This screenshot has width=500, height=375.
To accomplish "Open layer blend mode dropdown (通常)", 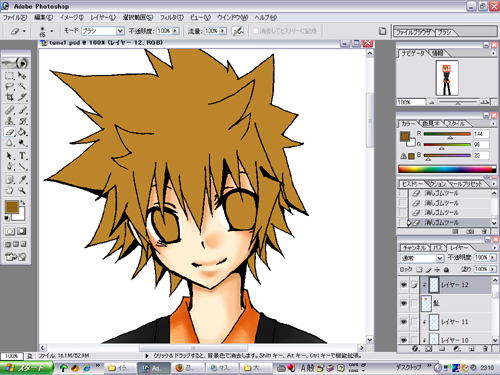I will [422, 258].
